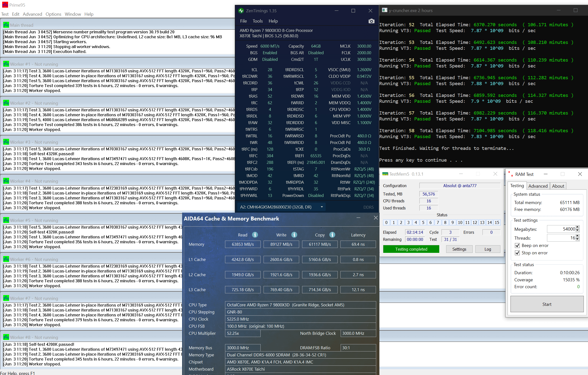588x375 pixels.
Task: Click the Worker #6 window icon
Action: pos(6,259)
